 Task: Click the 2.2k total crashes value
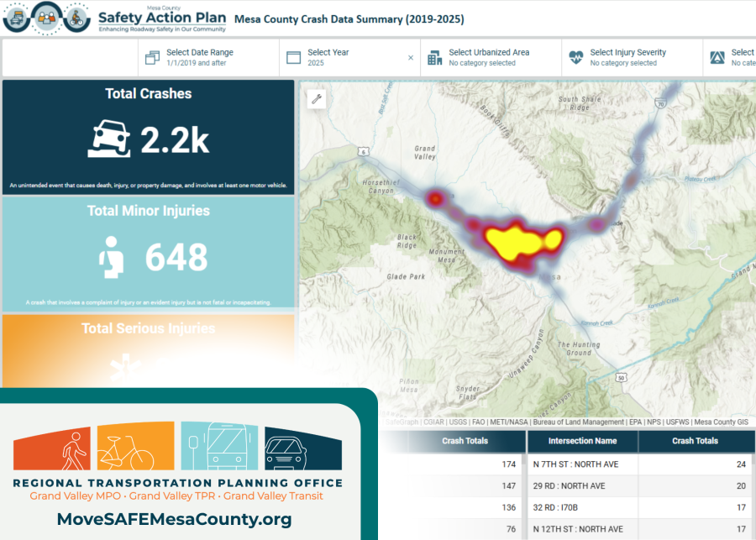[x=175, y=140]
